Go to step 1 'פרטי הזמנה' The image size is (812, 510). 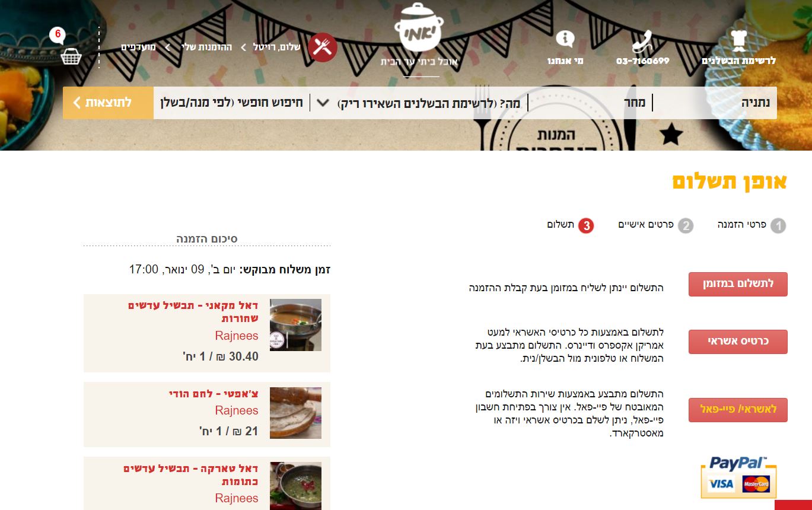point(752,225)
